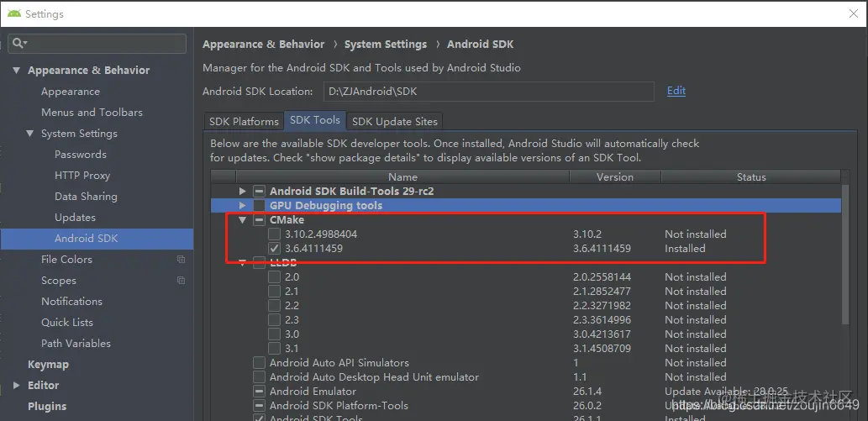
Task: Toggle Android SDK Build-Tools 29-rc2 checkbox
Action: coord(259,191)
